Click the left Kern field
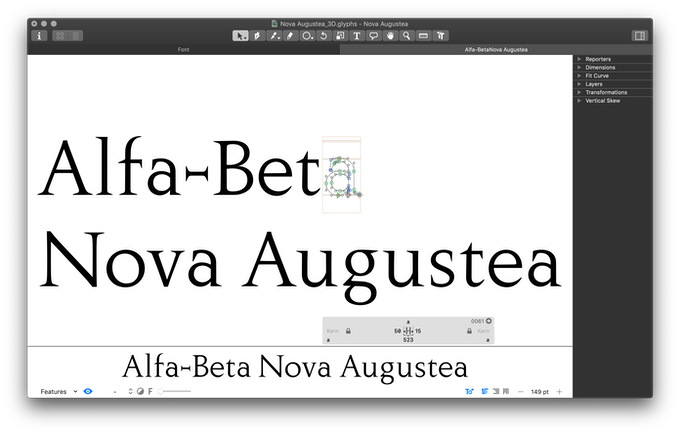 [x=333, y=331]
